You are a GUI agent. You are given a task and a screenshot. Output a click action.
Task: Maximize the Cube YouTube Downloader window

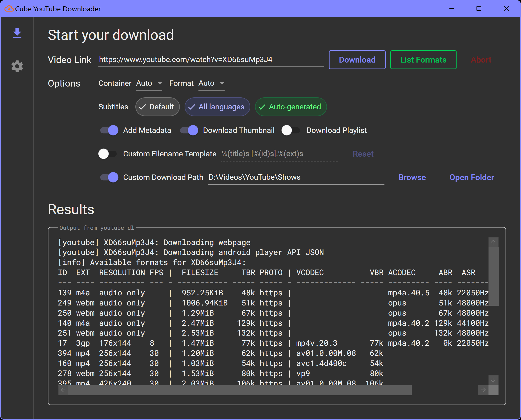[479, 9]
